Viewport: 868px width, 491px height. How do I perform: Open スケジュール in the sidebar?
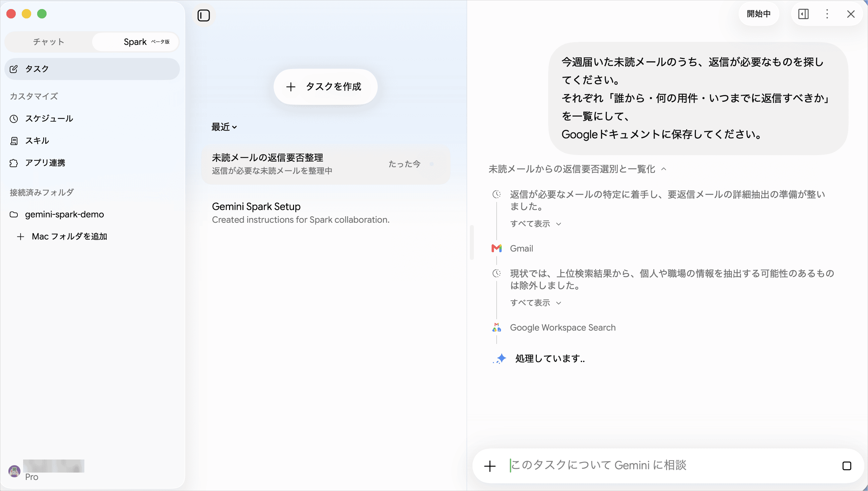pos(92,119)
